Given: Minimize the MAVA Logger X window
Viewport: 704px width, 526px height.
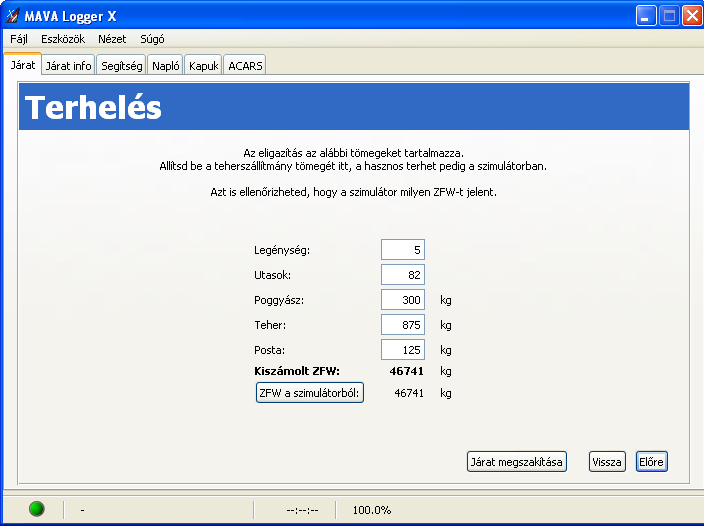Looking at the screenshot, I should (x=646, y=16).
